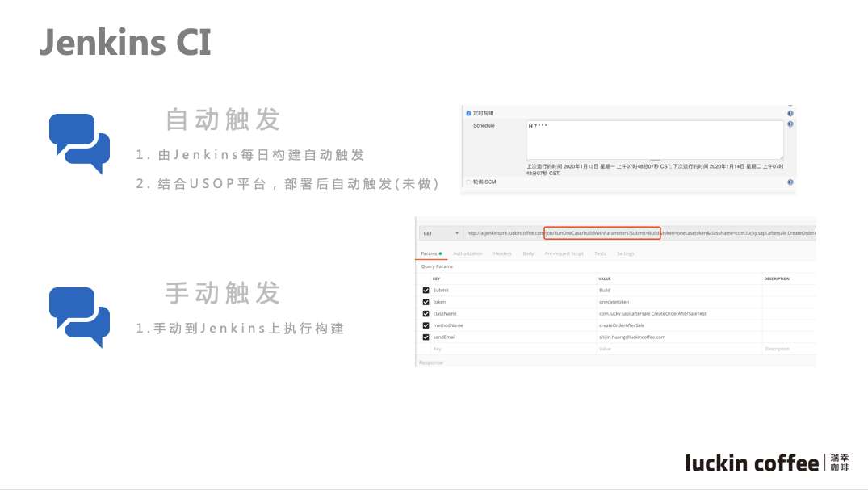Open the Pre-request Script tab

(x=564, y=253)
